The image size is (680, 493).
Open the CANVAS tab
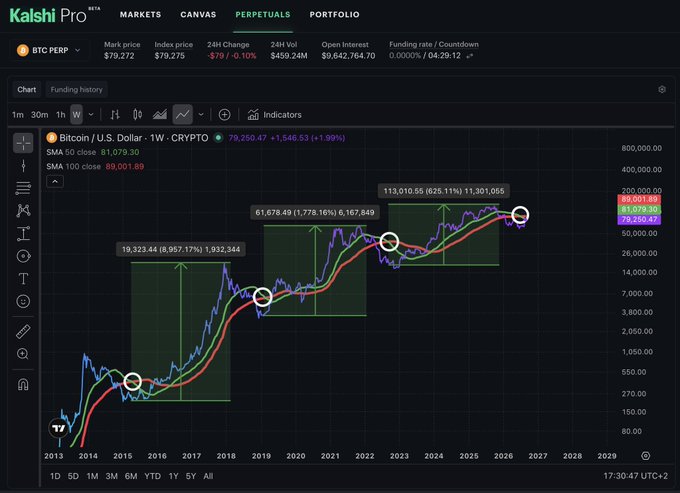pyautogui.click(x=198, y=14)
